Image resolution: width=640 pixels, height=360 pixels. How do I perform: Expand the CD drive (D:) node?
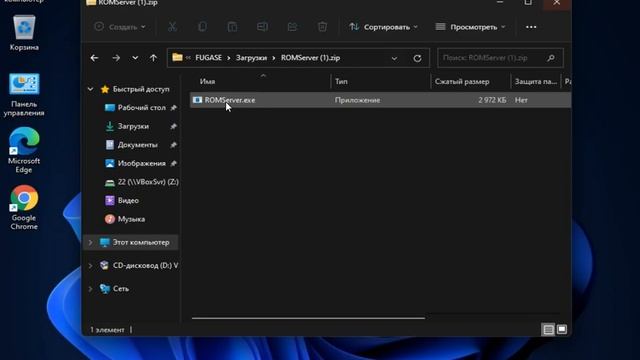(x=90, y=266)
